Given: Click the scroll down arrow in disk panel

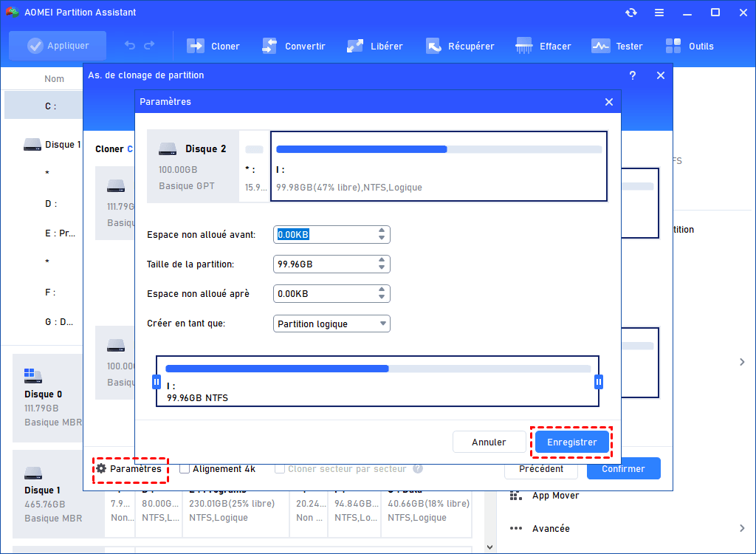Looking at the screenshot, I should (490, 547).
